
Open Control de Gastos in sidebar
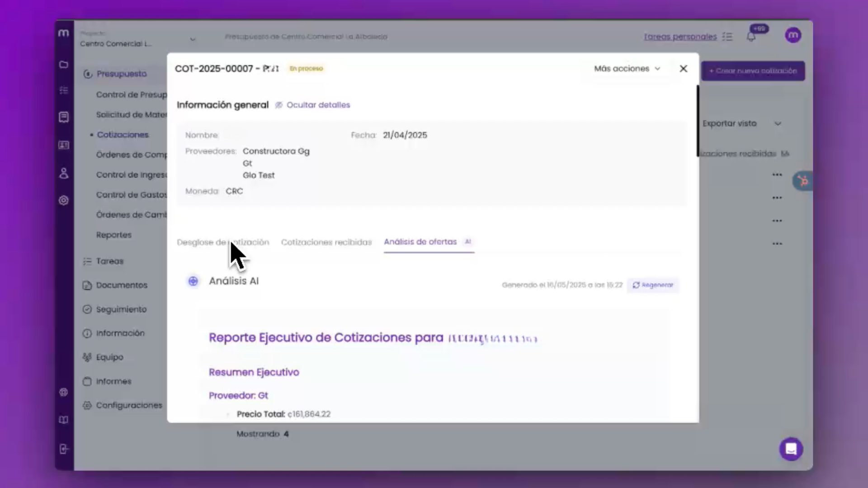coord(131,195)
